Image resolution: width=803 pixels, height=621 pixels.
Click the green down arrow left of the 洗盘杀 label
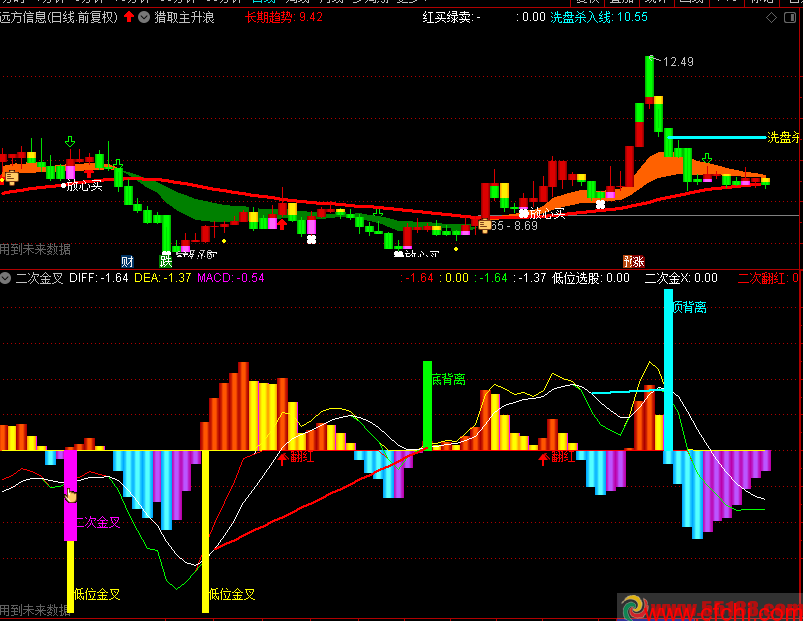click(707, 158)
